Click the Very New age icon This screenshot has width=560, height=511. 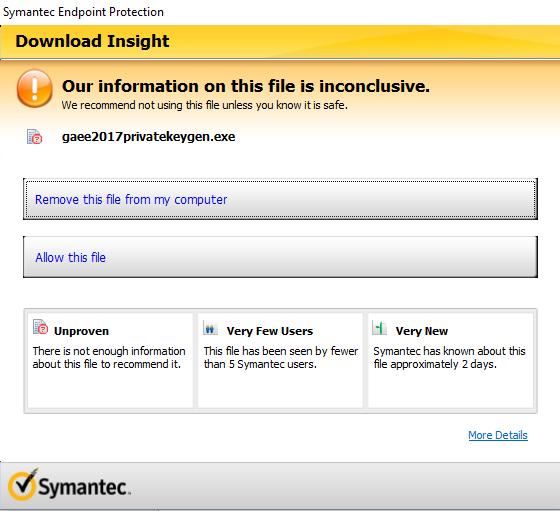coord(379,327)
